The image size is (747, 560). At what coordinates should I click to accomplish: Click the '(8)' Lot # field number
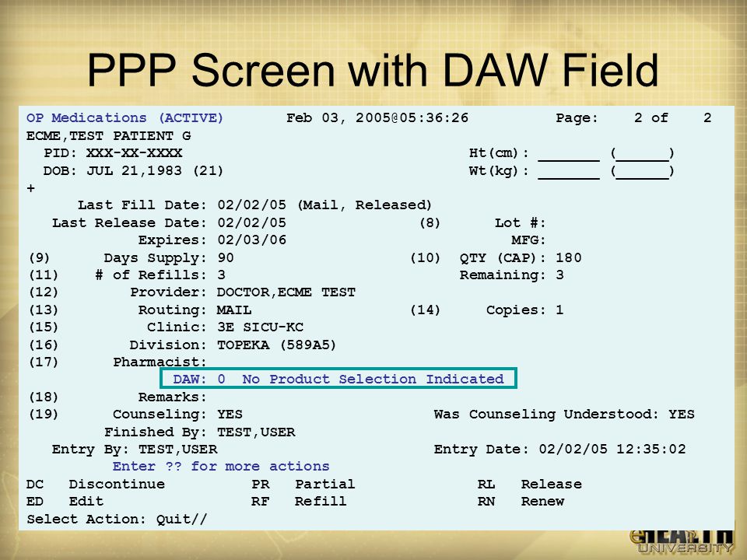click(x=430, y=223)
